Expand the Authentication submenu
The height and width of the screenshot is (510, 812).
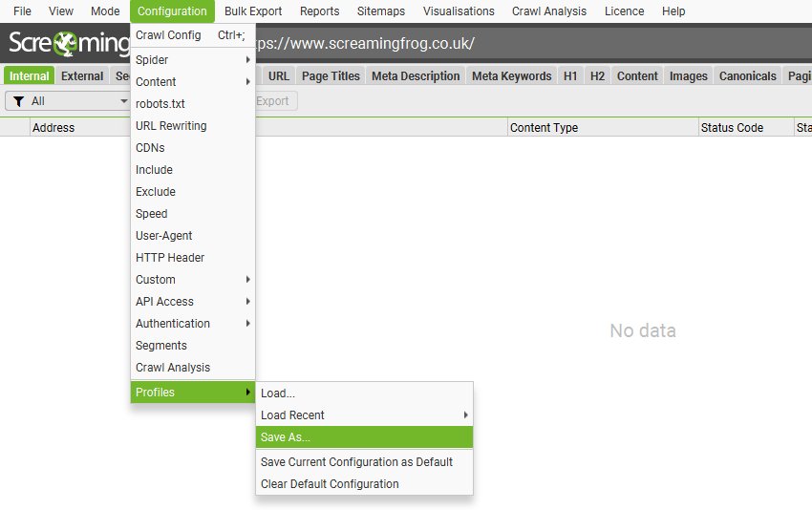coord(193,323)
